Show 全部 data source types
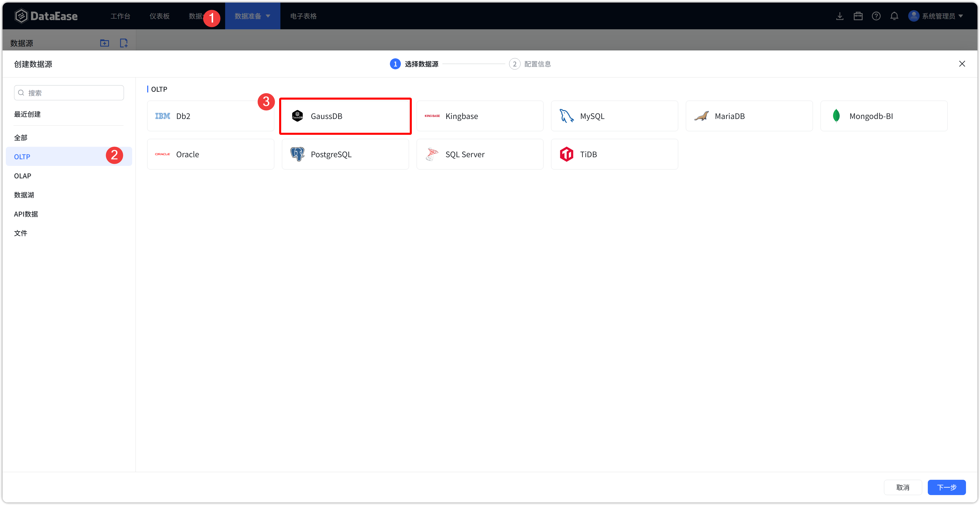Image resolution: width=980 pixels, height=505 pixels. (69, 137)
